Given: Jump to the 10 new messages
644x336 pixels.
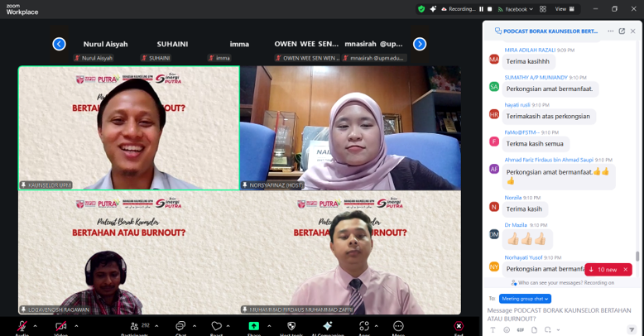Looking at the screenshot, I should tap(603, 270).
